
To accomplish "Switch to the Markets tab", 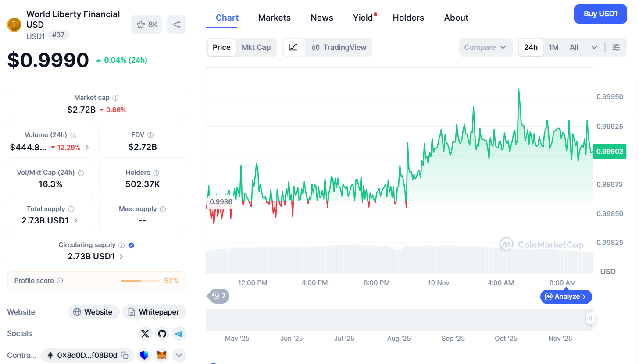I will coord(274,18).
